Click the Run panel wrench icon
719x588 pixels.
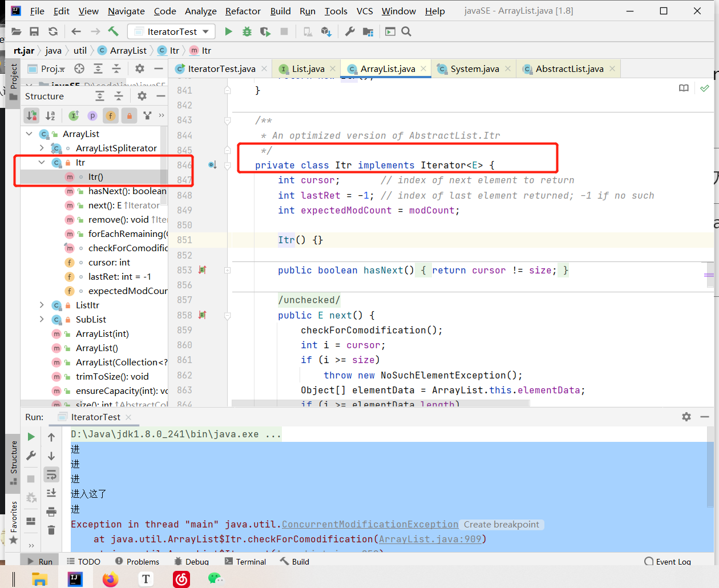point(31,456)
